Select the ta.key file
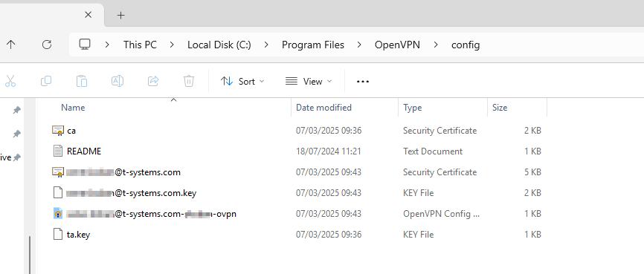This screenshot has height=274, width=644. coord(78,235)
